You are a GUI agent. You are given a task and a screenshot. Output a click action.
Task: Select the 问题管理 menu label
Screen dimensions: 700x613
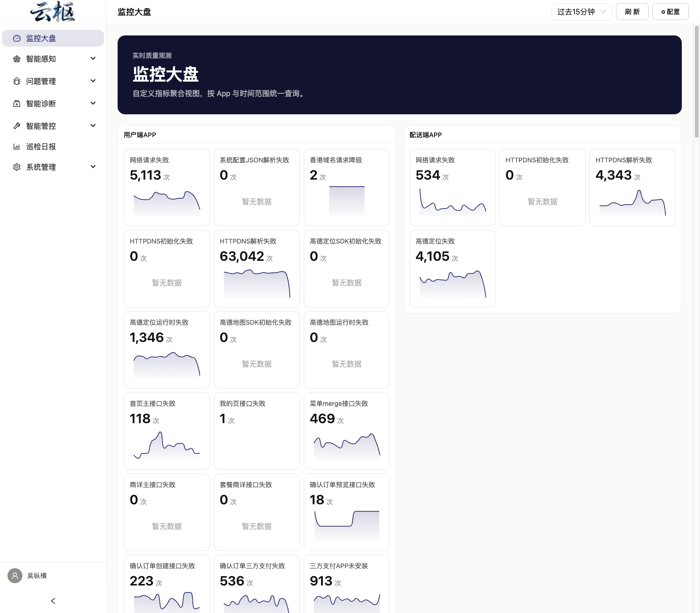(41, 81)
